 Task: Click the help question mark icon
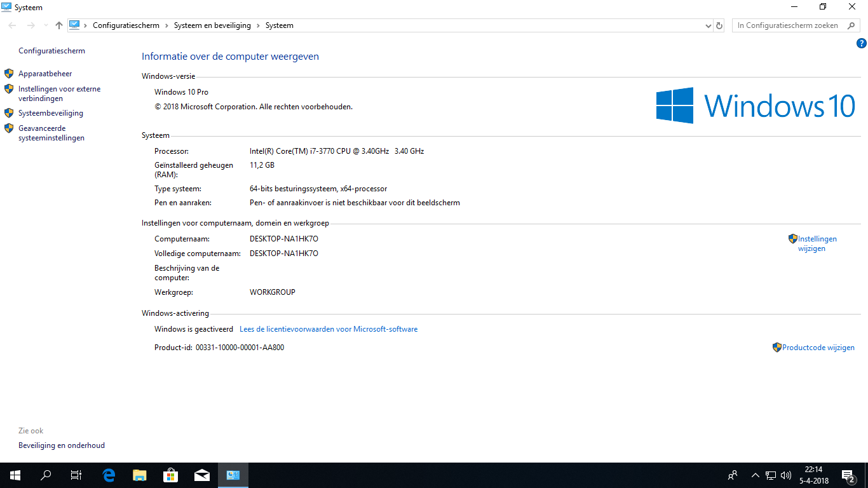pyautogui.click(x=862, y=44)
